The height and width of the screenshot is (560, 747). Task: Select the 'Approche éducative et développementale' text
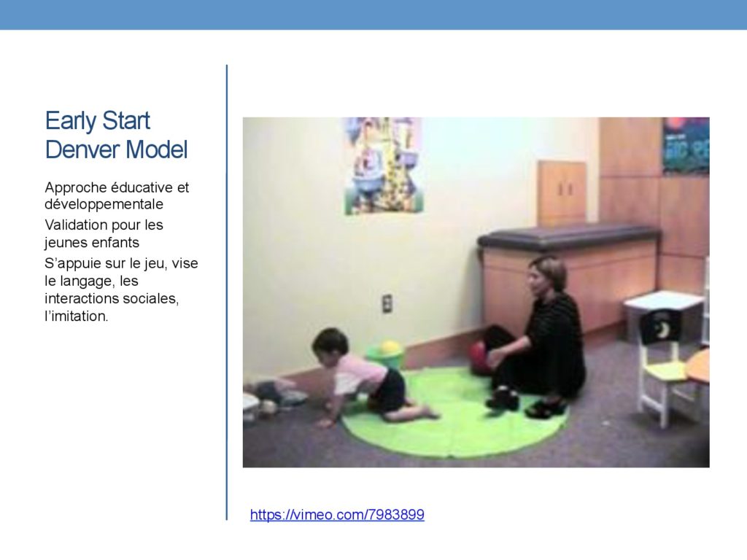click(x=117, y=195)
